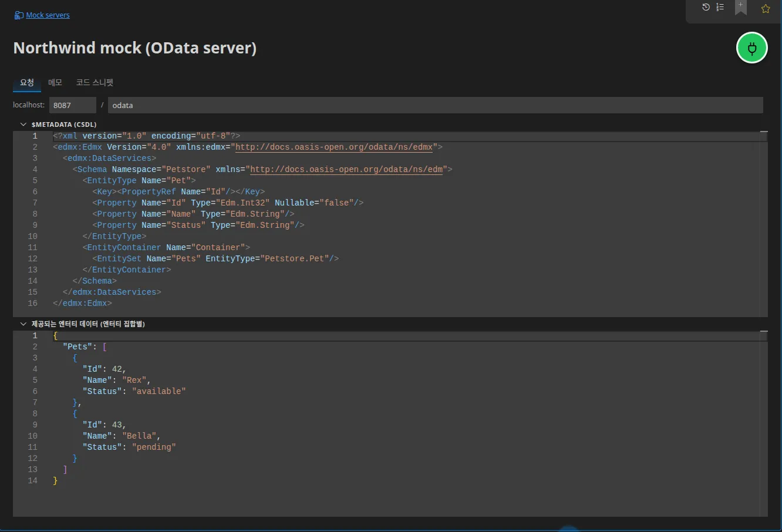Click the XML declaration on line 1
Image resolution: width=782 pixels, height=532 pixels.
coord(146,136)
